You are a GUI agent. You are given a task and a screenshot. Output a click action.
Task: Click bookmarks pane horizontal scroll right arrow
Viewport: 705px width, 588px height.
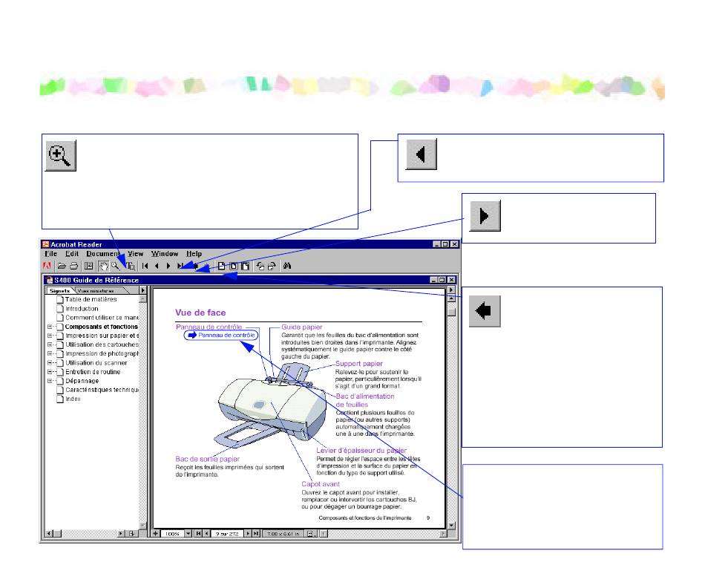pos(121,534)
